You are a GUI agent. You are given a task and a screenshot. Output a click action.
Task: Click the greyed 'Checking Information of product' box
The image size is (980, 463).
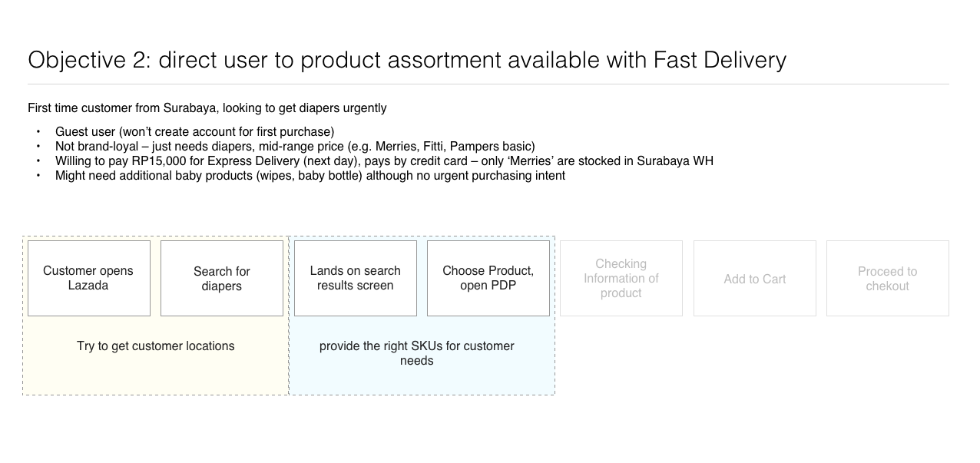[621, 278]
